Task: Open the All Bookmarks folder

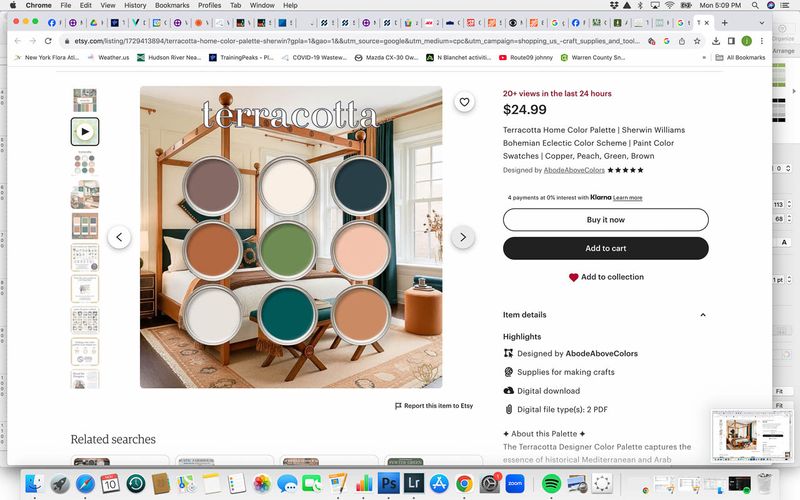Action: click(740, 58)
